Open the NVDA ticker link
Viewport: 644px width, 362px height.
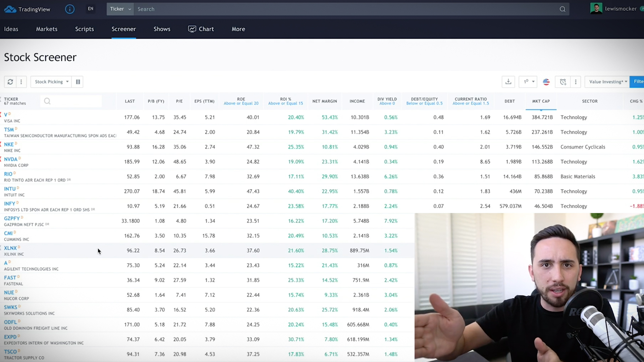pos(11,159)
